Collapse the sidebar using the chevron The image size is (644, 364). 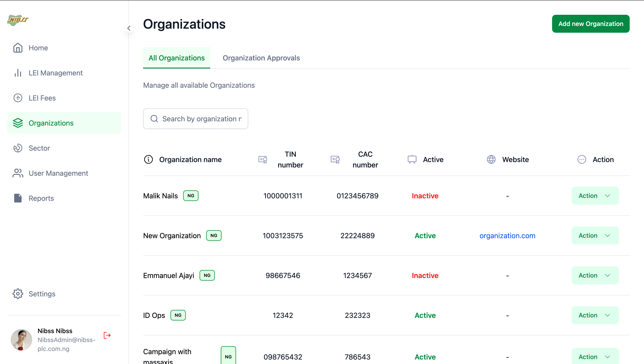point(129,28)
